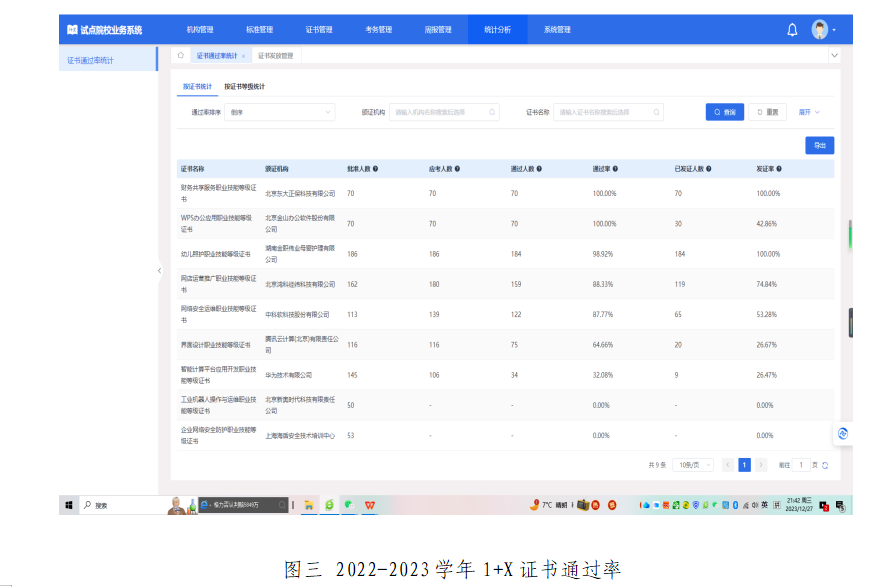Open WPS Office from the taskbar
893x587 pixels.
(x=370, y=505)
